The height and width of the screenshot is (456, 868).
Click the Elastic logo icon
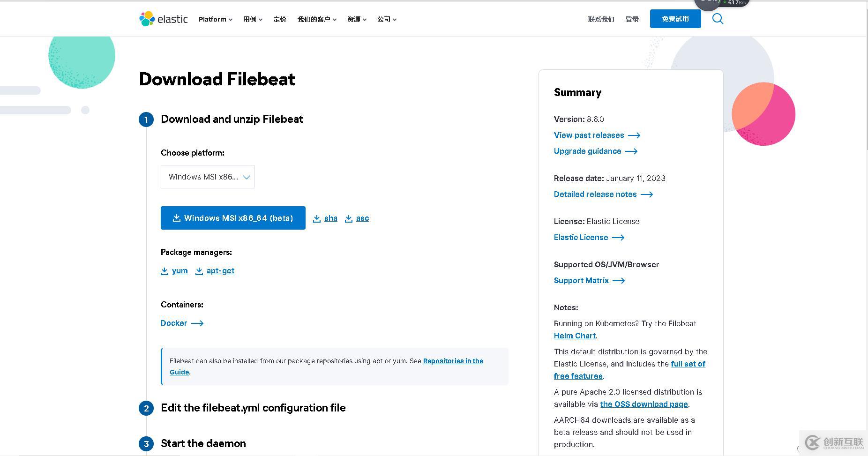[x=147, y=19]
